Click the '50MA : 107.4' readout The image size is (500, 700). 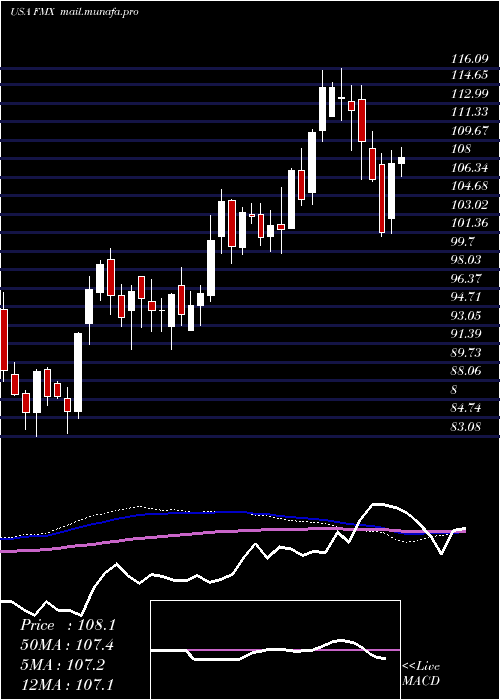[x=67, y=645]
